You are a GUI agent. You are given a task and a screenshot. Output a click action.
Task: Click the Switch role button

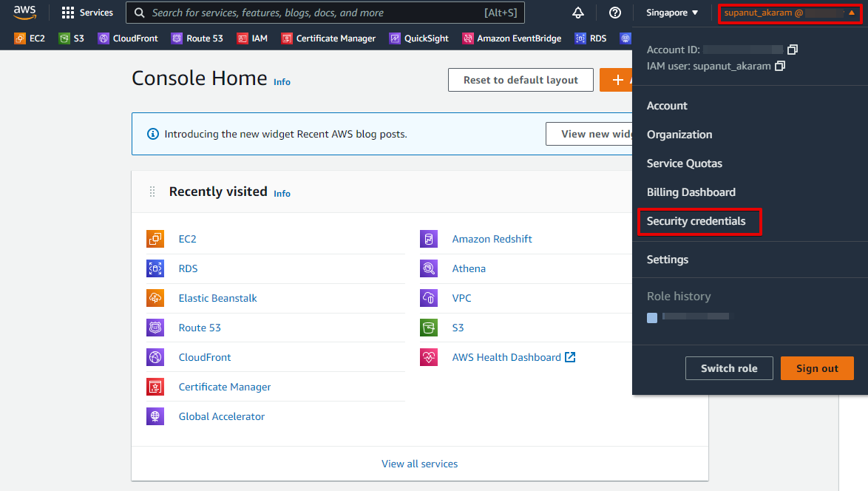[x=728, y=368]
